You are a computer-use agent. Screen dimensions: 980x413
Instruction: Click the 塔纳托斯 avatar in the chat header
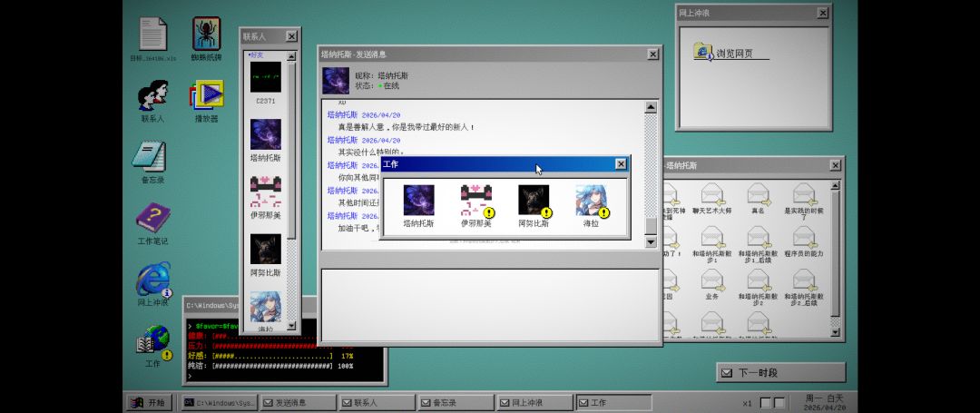336,81
